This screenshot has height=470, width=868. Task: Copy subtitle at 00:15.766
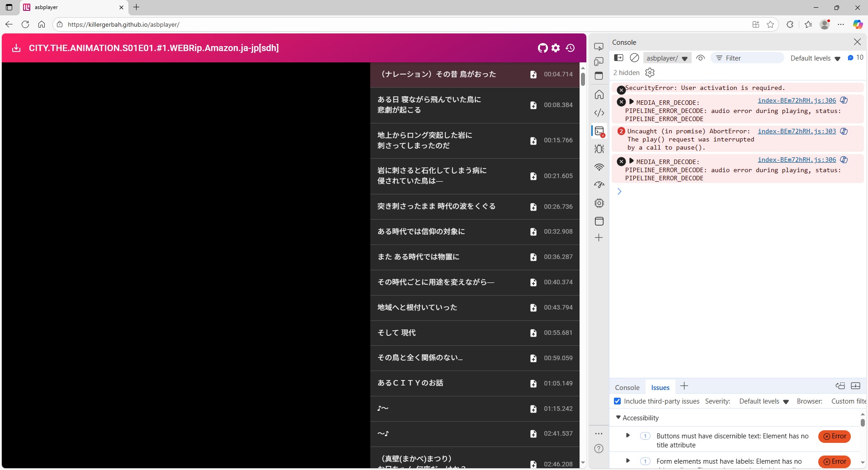(533, 141)
